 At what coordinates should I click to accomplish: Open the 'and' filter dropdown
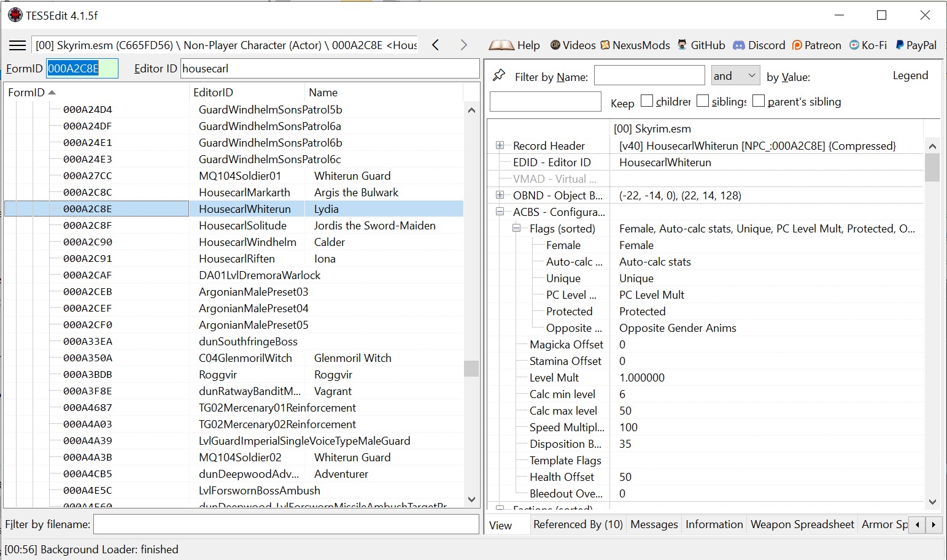[735, 75]
